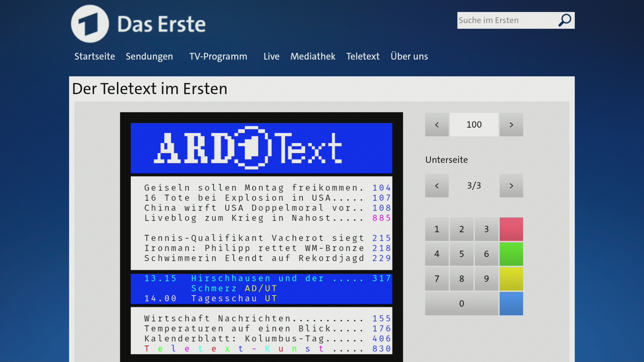Go to previous teletext page arrow
Screen dimensions: 644x362
pos(437,125)
